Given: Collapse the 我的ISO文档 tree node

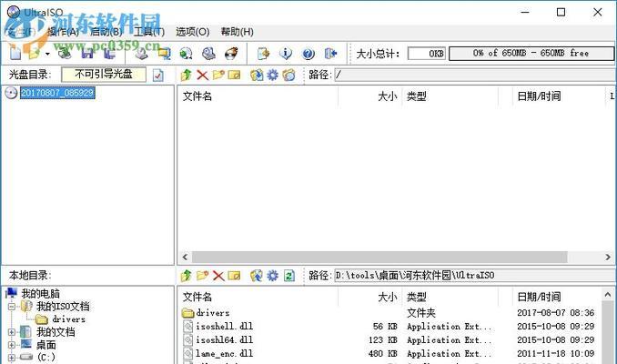Looking at the screenshot, I should pos(12,306).
